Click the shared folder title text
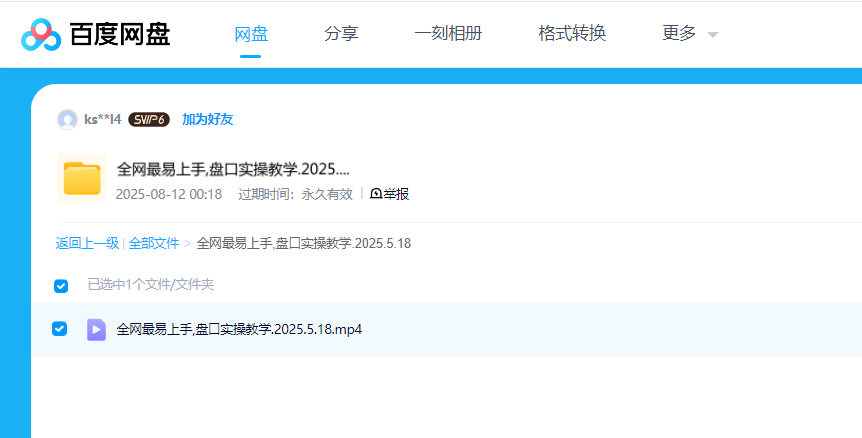The width and height of the screenshot is (862, 438). (233, 169)
